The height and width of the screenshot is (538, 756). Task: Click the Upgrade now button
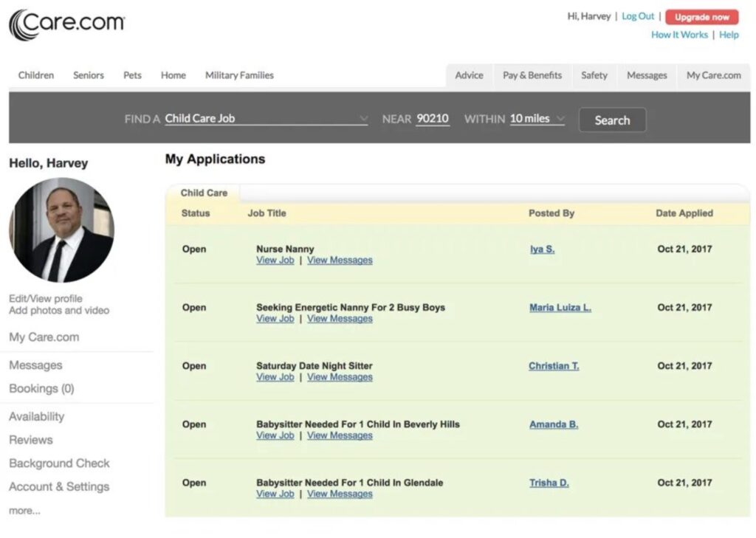(701, 17)
